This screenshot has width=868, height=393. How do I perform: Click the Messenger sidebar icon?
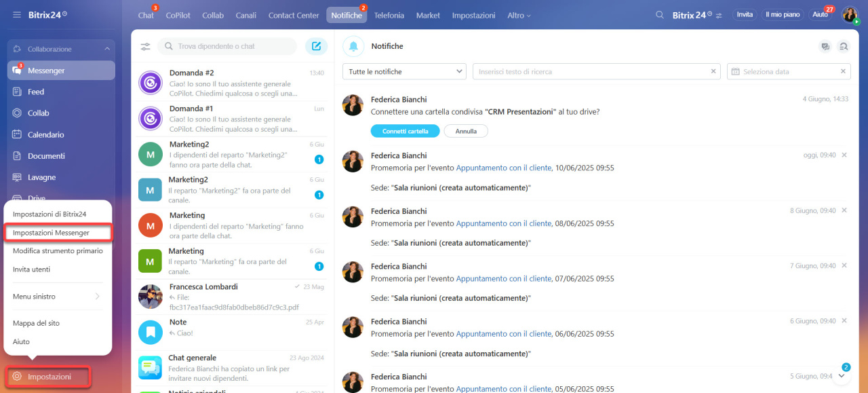18,71
